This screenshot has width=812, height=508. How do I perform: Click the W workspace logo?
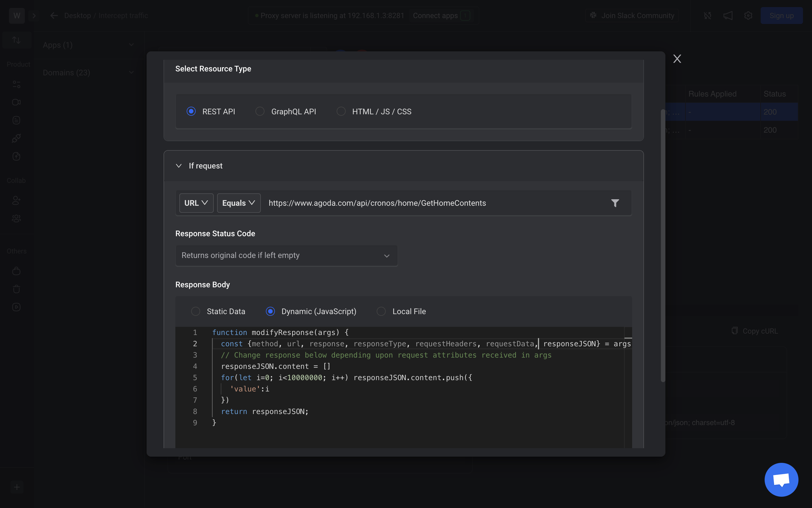point(17,16)
